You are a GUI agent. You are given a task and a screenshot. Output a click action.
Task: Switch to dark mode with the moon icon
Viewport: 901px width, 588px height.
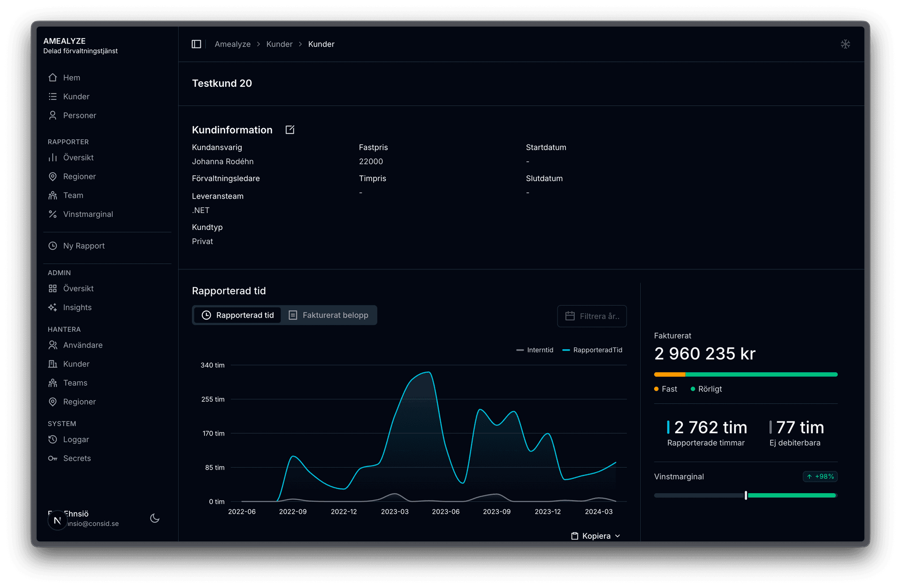tap(155, 518)
